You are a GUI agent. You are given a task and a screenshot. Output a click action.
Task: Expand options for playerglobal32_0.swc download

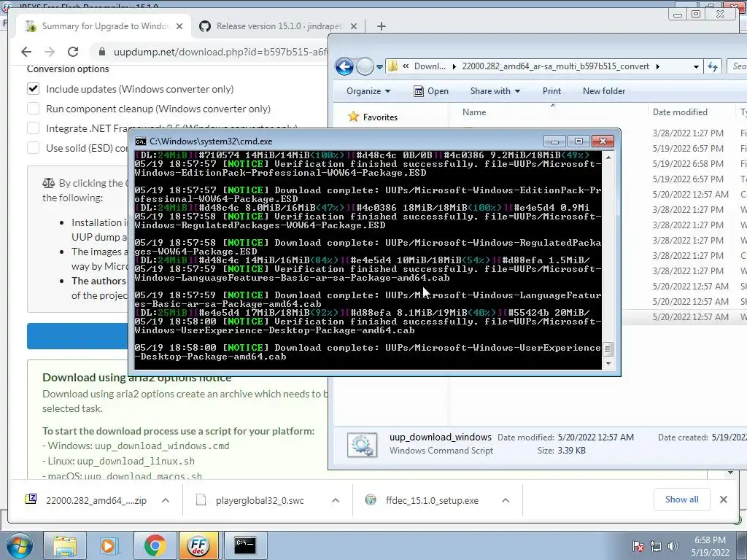tap(336, 500)
